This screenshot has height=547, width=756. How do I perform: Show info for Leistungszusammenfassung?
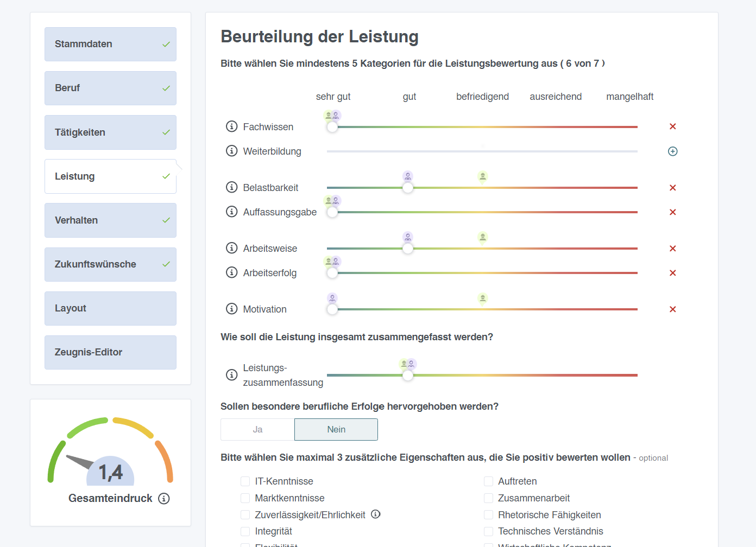coord(231,374)
